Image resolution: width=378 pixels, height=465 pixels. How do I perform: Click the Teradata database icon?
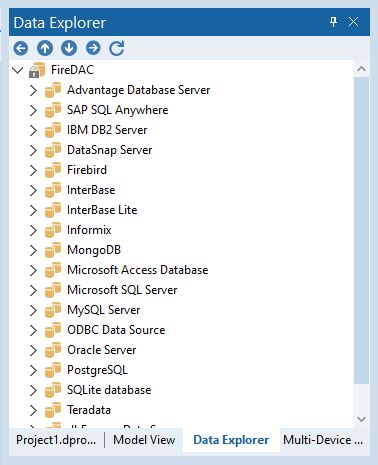click(x=53, y=410)
